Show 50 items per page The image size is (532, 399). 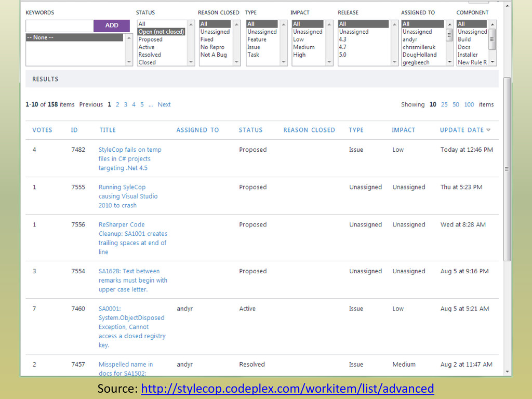pyautogui.click(x=456, y=104)
